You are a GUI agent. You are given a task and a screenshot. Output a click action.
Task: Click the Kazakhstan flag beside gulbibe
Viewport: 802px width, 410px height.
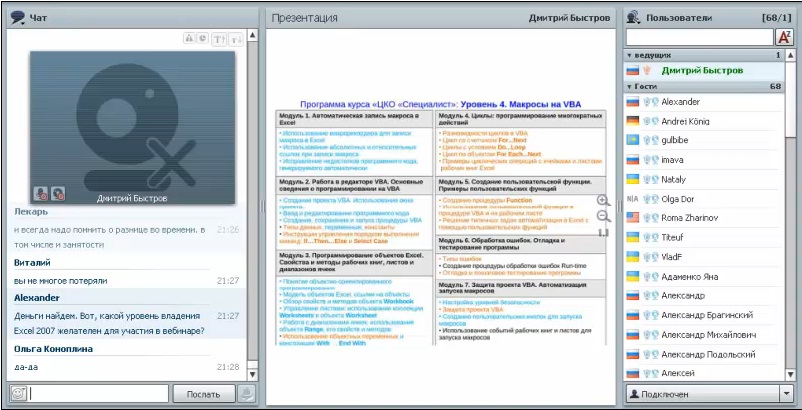[x=633, y=140]
